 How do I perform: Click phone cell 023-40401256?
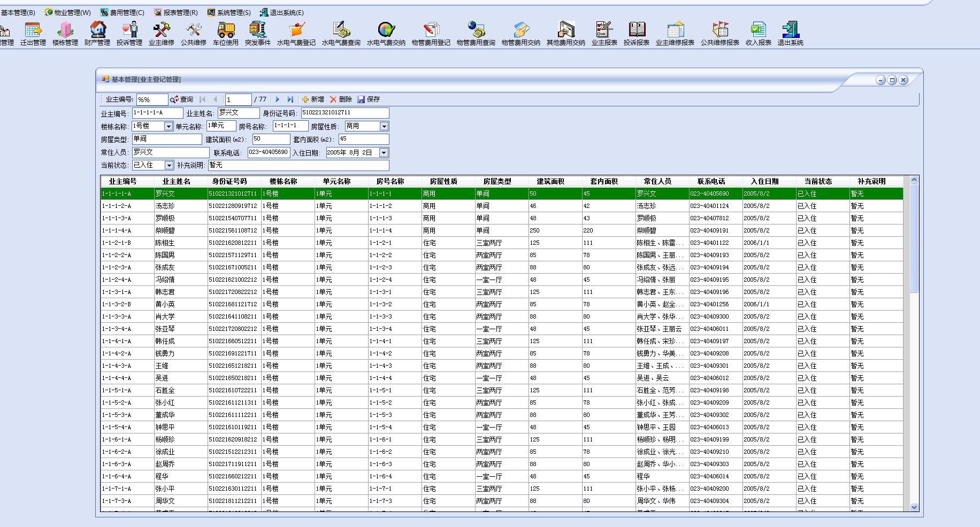point(716,304)
